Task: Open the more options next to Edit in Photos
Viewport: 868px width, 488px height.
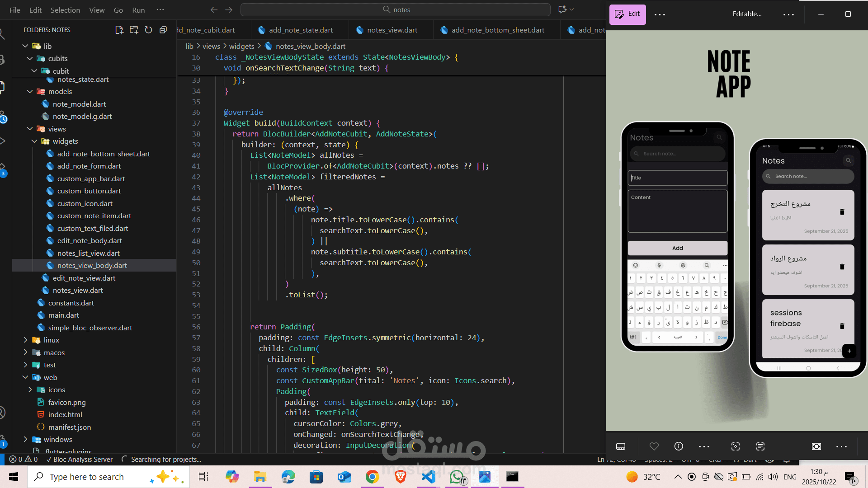Action: [660, 14]
